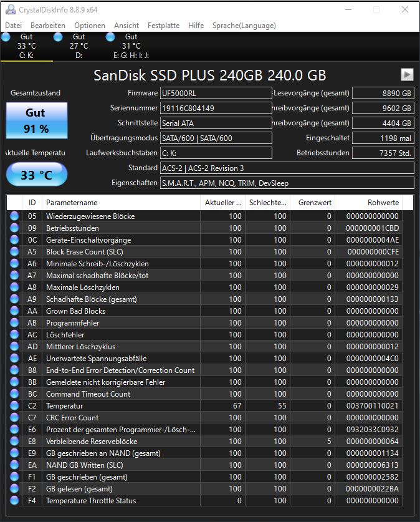Open the Bearbeiten menu

point(48,26)
